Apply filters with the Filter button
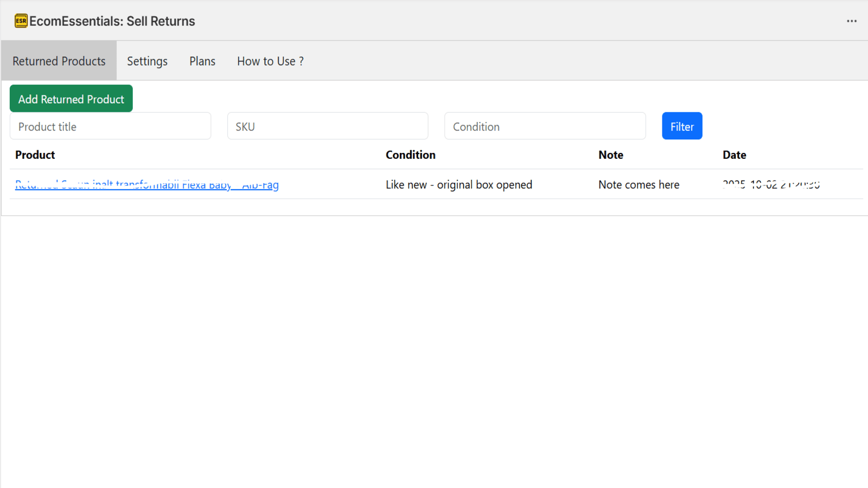The height and width of the screenshot is (488, 868). click(682, 126)
